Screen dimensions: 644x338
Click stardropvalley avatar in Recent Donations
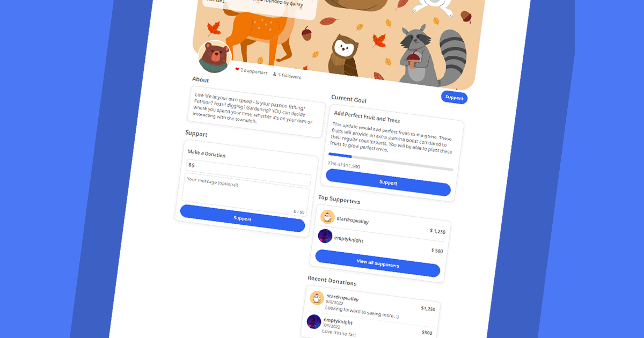317,298
